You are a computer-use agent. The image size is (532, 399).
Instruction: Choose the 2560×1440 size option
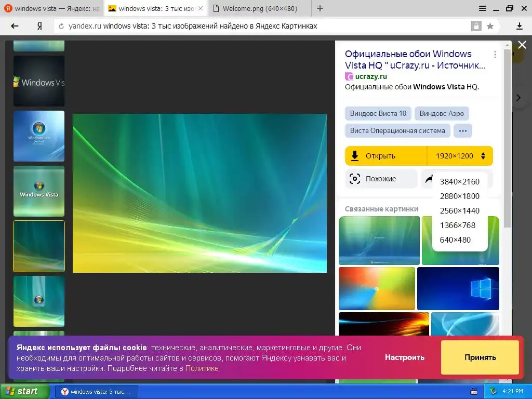coord(460,211)
